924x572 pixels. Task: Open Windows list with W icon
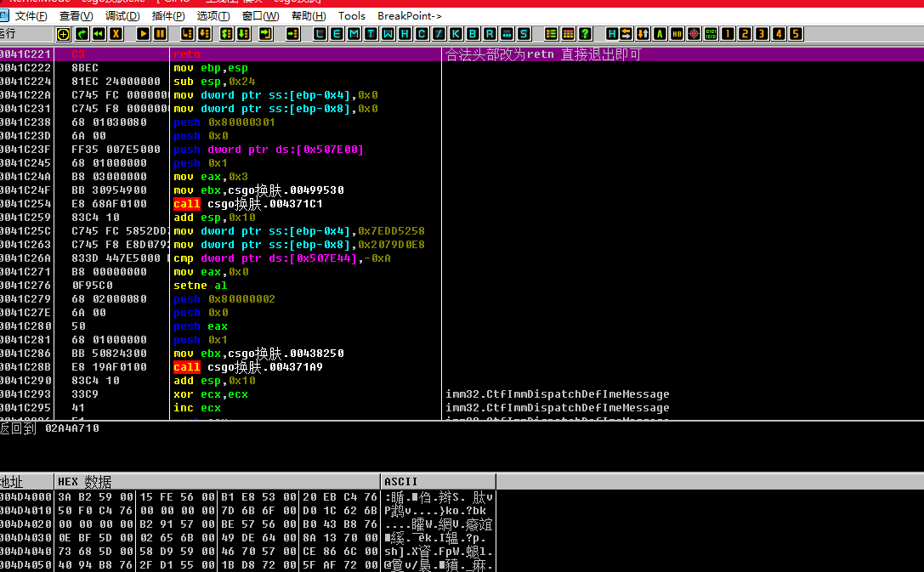pos(388,34)
